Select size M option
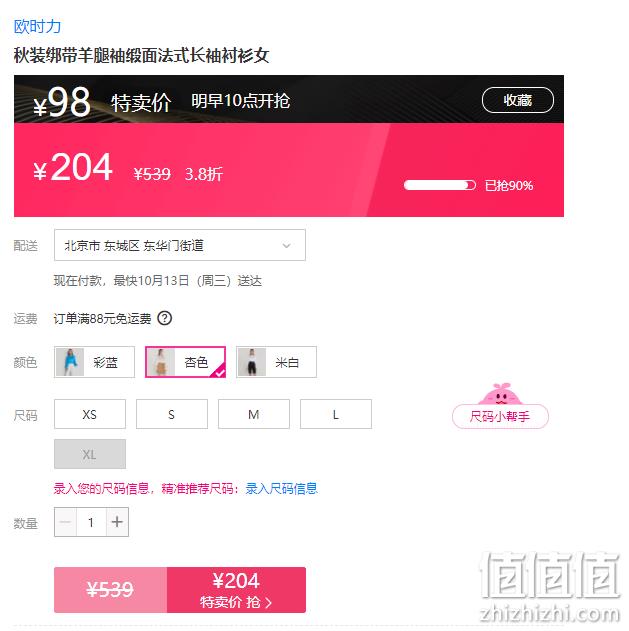Image resolution: width=629 pixels, height=631 pixels. tap(254, 414)
